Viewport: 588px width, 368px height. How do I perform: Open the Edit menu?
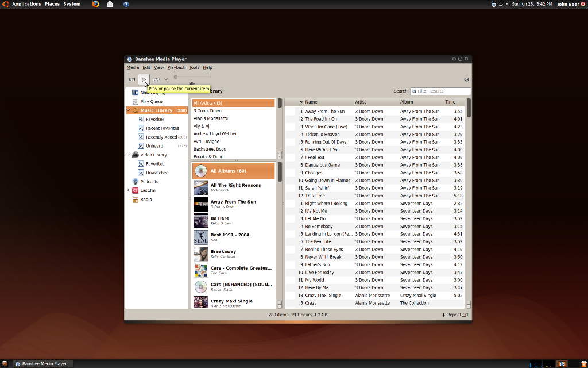click(146, 68)
